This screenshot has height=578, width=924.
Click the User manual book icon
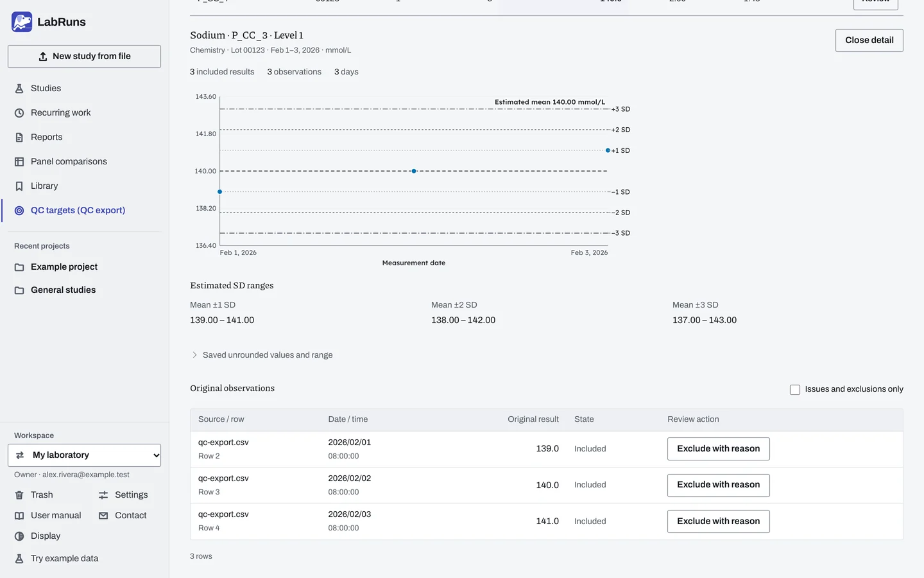tap(19, 516)
